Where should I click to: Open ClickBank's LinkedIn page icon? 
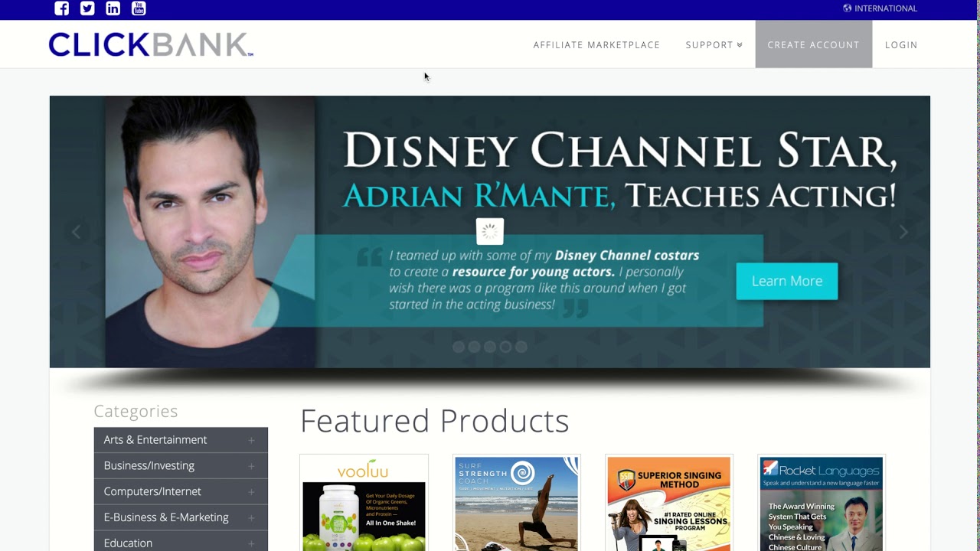point(113,8)
